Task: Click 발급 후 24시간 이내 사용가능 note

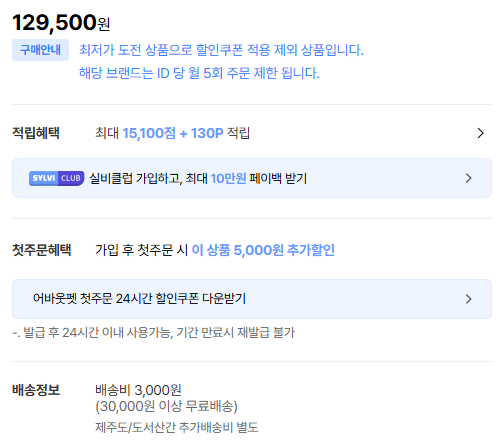Action: 154,333
